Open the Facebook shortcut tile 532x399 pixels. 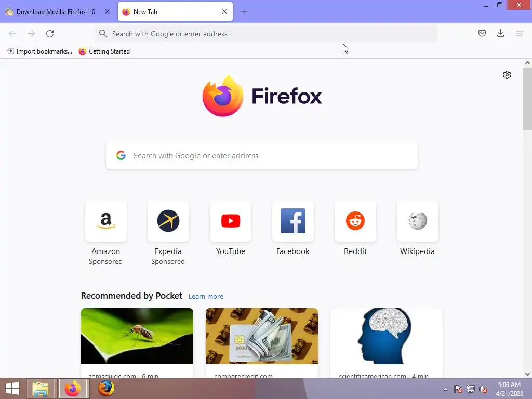coord(293,221)
